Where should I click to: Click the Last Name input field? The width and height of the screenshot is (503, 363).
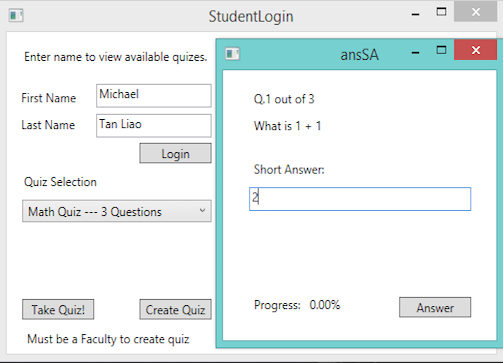tap(154, 126)
